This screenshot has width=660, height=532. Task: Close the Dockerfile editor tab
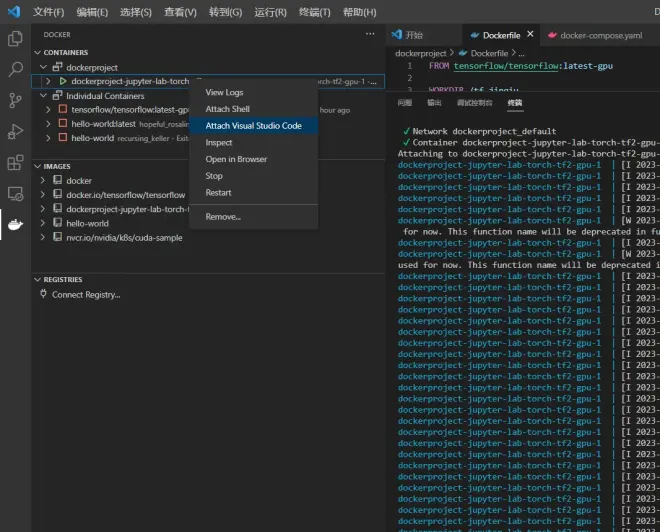[x=530, y=34]
